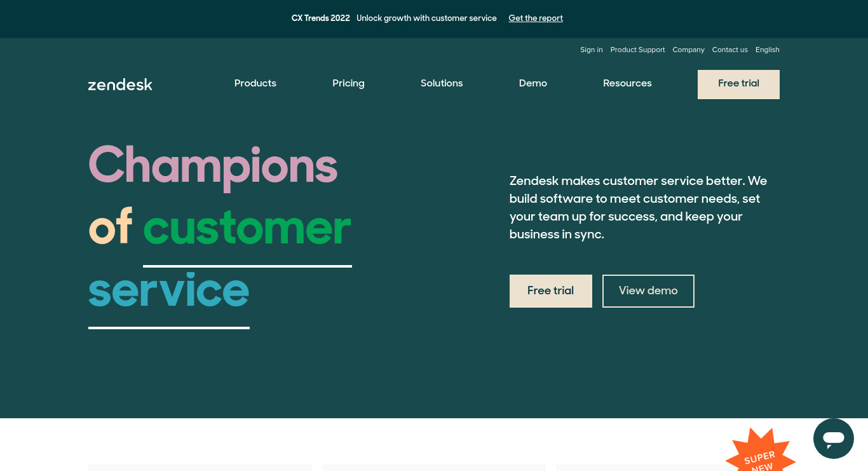Go to the Demo nav item

click(x=533, y=83)
